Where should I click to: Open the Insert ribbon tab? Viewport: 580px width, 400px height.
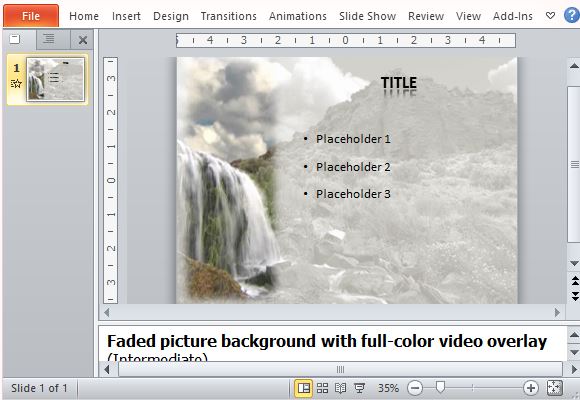coord(126,16)
